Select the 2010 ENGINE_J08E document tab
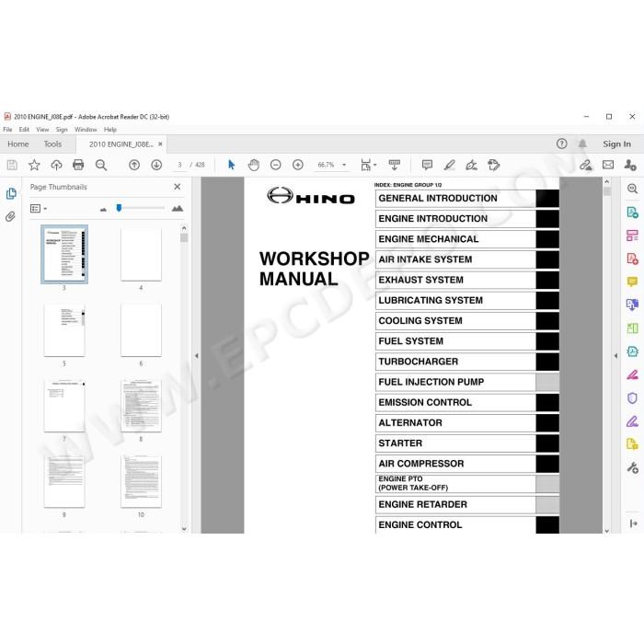The height and width of the screenshot is (644, 644). (121, 144)
